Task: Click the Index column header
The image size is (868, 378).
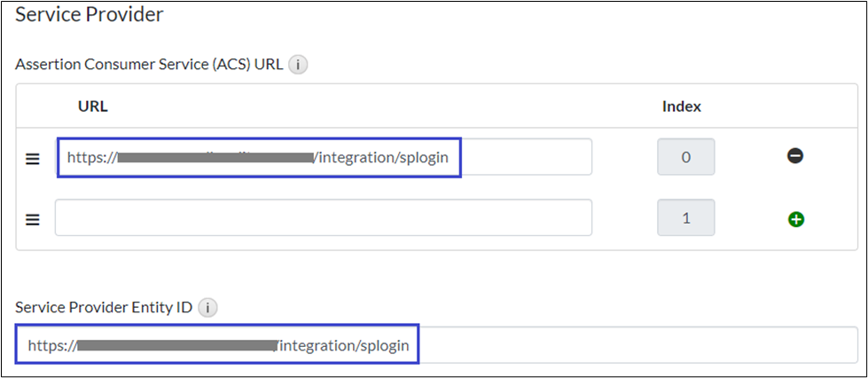Action: 681,106
